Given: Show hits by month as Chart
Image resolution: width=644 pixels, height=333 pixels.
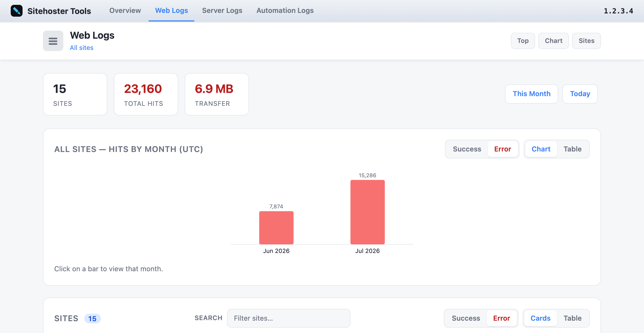Looking at the screenshot, I should click(x=541, y=149).
